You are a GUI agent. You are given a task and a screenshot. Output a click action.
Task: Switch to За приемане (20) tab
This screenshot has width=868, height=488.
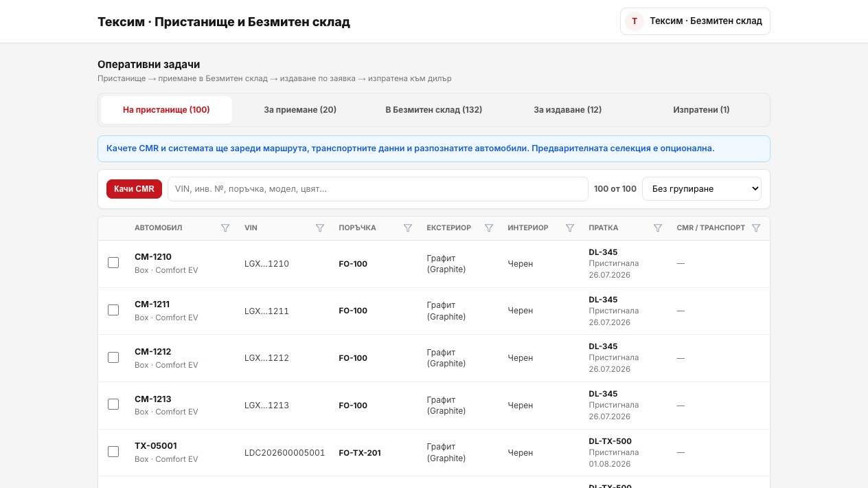coord(300,110)
